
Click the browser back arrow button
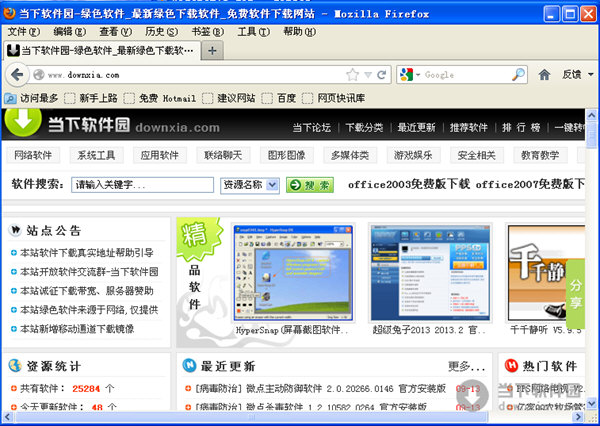pos(16,75)
